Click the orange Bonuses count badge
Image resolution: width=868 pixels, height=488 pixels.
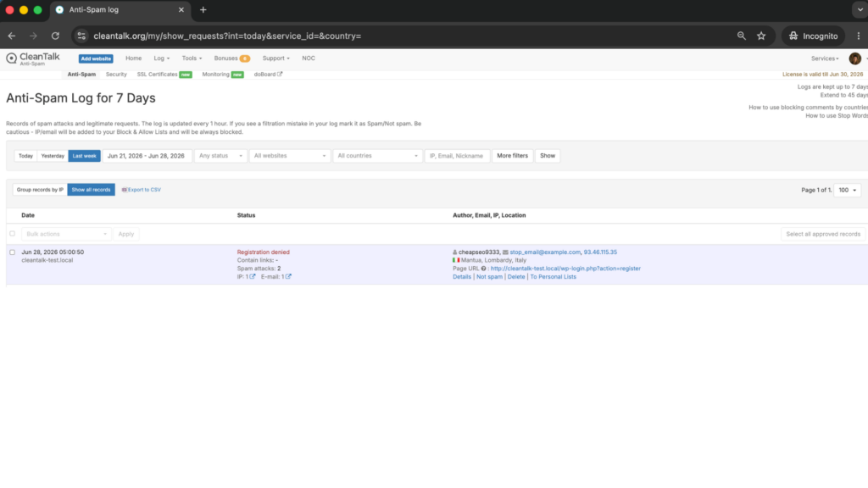pos(245,58)
